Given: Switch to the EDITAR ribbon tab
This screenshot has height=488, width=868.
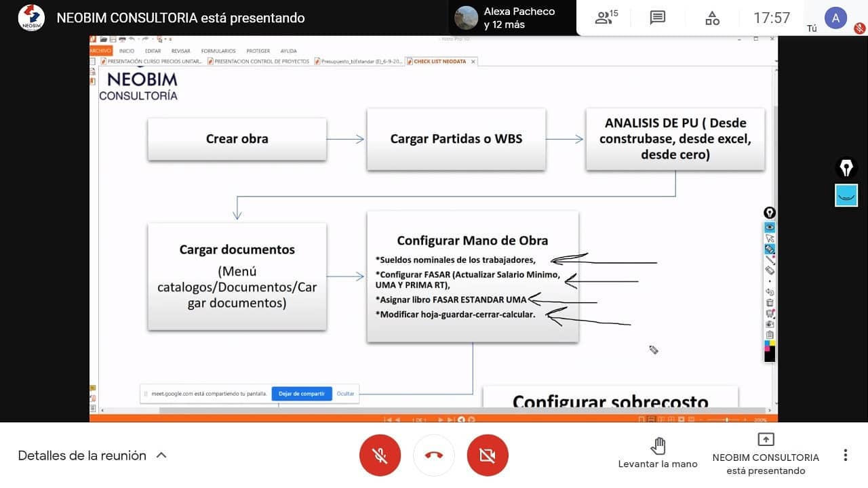Looking at the screenshot, I should [x=153, y=51].
